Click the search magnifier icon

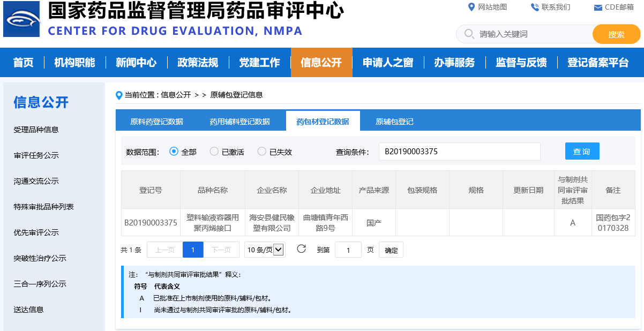point(469,34)
